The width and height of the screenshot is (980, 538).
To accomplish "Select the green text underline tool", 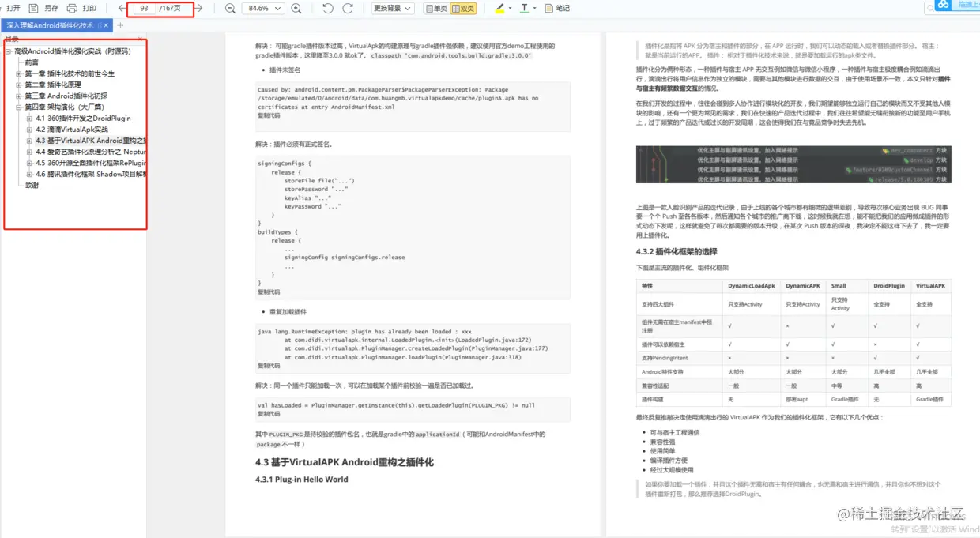I will coord(525,9).
